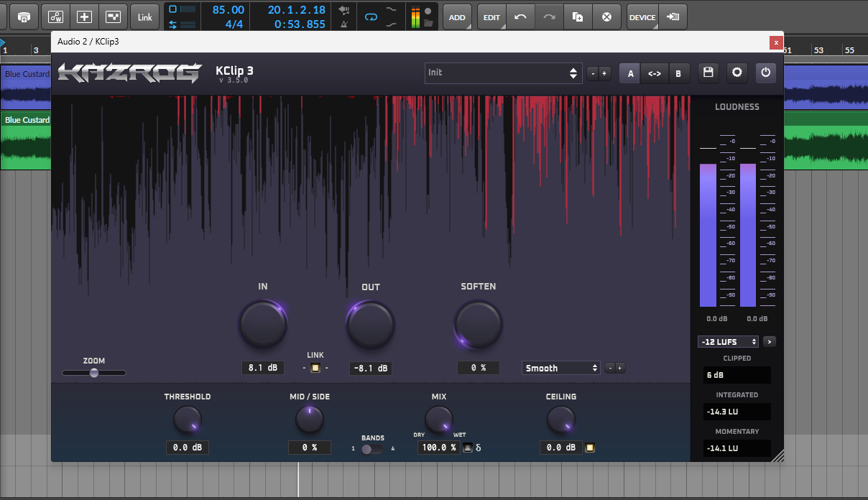Screen dimensions: 868x500
Task: Select state B in KClip
Action: click(x=678, y=73)
